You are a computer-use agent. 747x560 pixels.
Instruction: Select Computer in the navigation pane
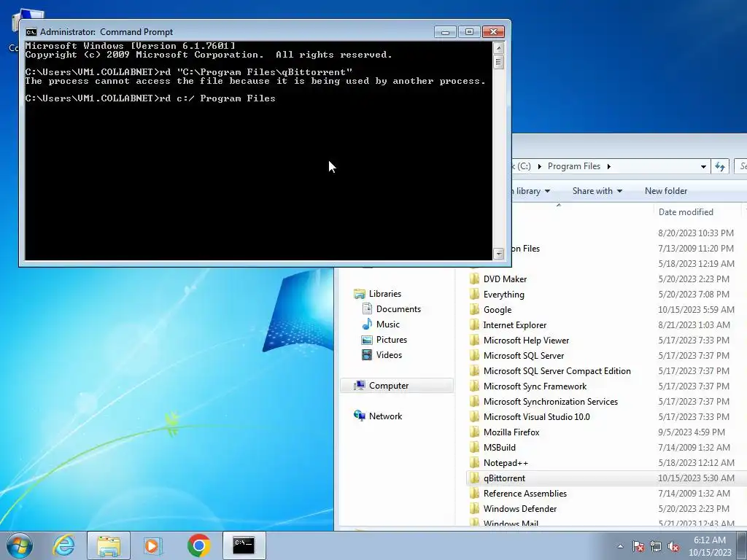397,386
